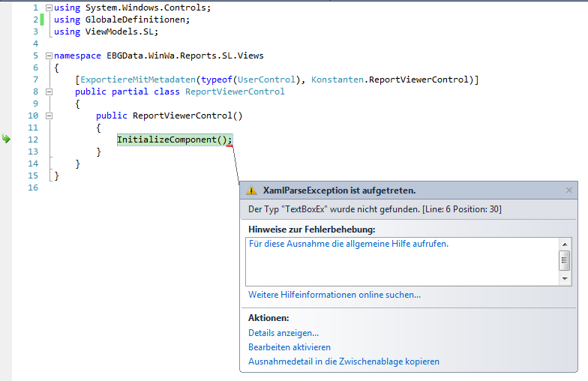This screenshot has height=381, width=588.
Task: Copy exception detail via 'Ausnahmedetail in die Zwischenablage kopieren'
Action: [x=343, y=361]
